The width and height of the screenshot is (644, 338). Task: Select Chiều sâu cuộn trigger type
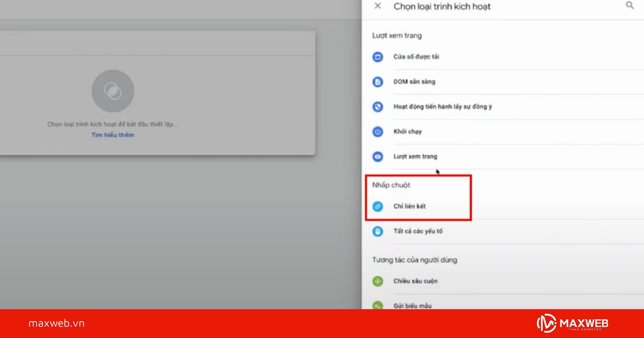tap(416, 281)
